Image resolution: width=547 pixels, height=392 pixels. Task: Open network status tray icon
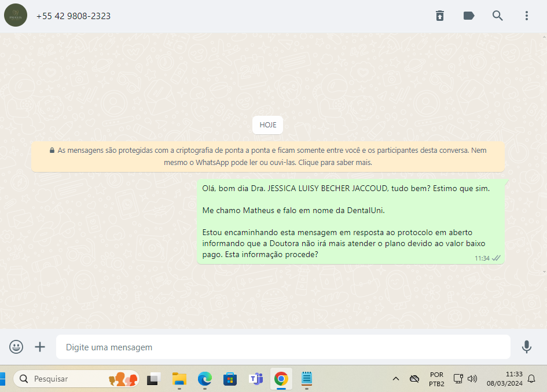458,379
